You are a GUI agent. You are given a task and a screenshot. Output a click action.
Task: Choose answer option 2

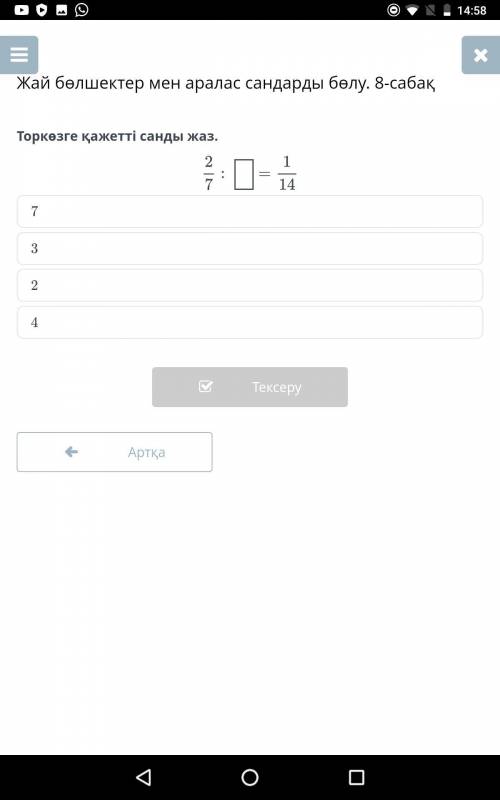tap(250, 285)
